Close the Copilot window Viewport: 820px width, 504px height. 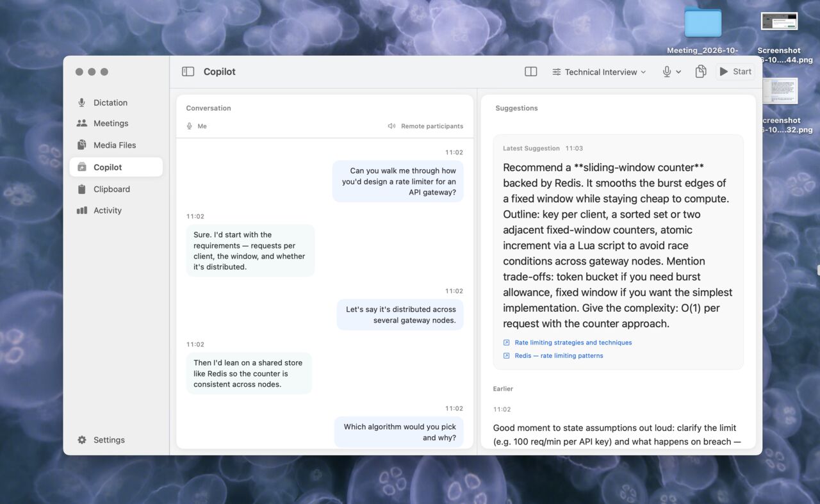(79, 72)
